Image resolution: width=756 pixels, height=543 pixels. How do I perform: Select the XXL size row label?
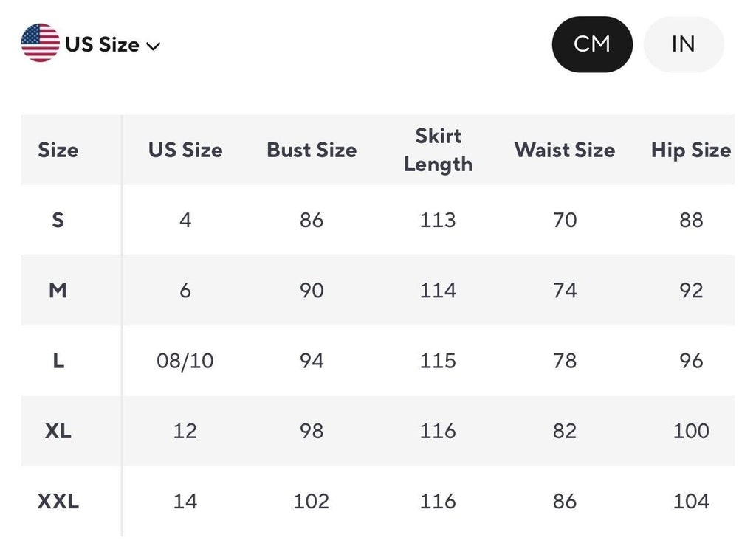click(58, 502)
